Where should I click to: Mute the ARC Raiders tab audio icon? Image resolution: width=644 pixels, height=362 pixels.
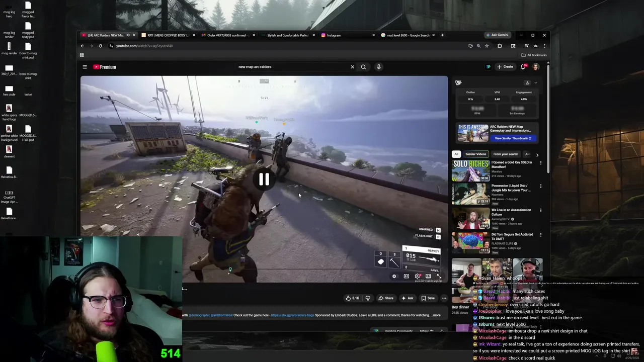tap(128, 35)
